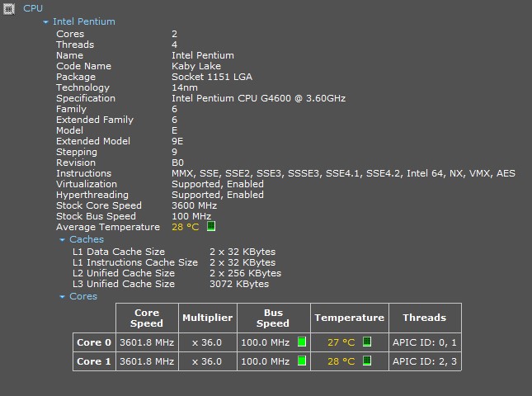532x396 pixels.
Task: Click the Extended Model value 9E
Action: tap(177, 141)
